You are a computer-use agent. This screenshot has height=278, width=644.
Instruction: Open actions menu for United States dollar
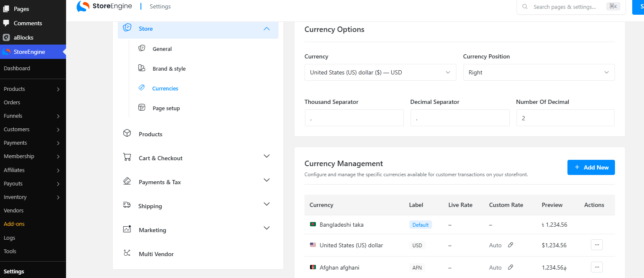pyautogui.click(x=597, y=245)
